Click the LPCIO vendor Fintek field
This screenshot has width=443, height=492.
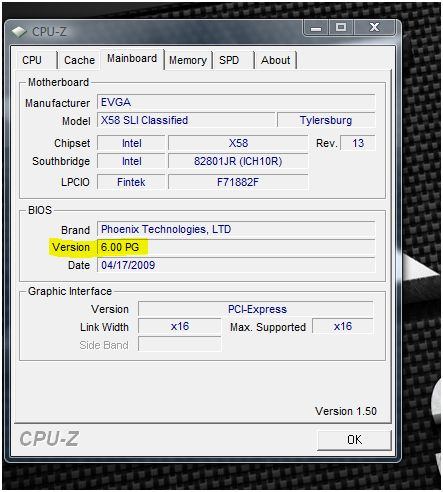click(131, 182)
